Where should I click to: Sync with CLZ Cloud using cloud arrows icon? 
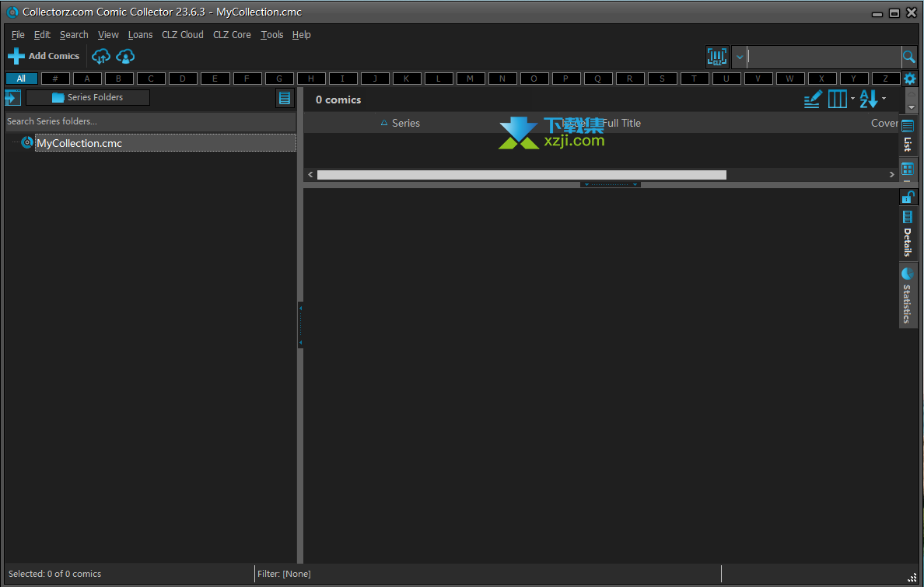(101, 56)
